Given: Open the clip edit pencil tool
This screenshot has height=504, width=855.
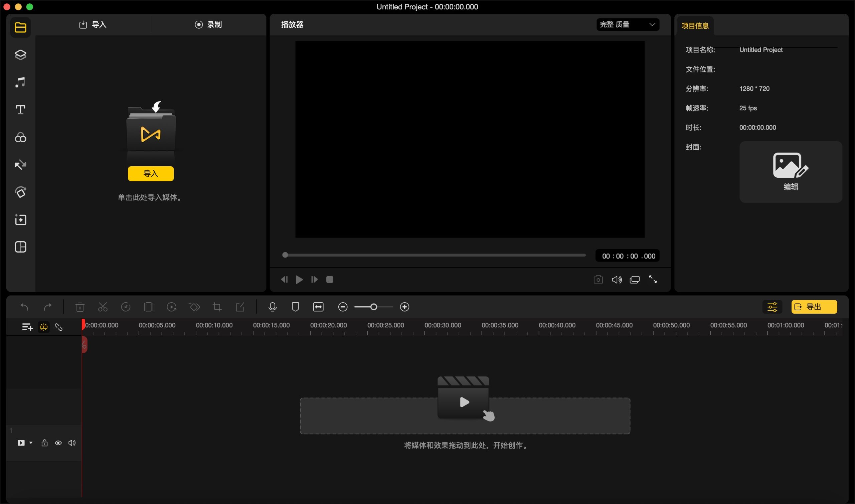Looking at the screenshot, I should [240, 307].
